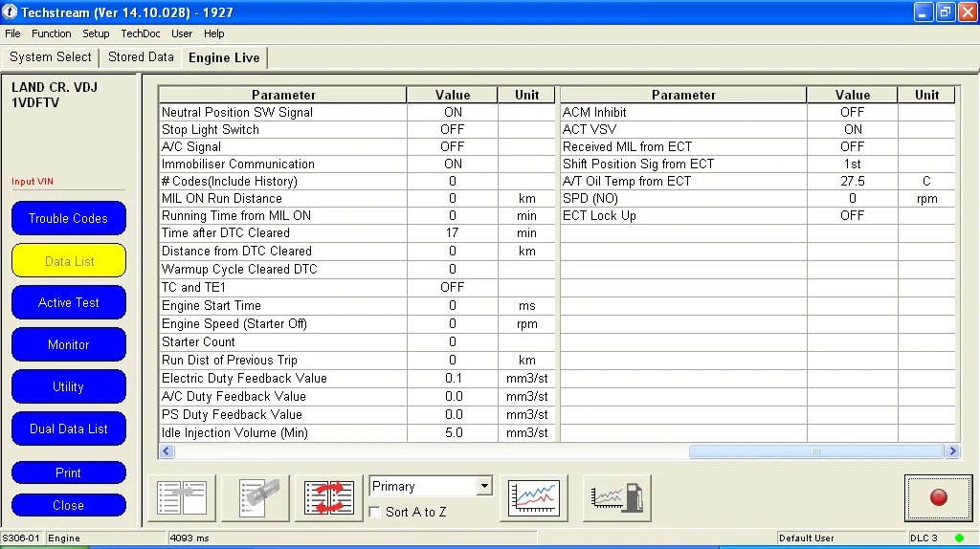Screen dimensions: 980x549
Task: Click the data list export icon
Action: (182, 497)
